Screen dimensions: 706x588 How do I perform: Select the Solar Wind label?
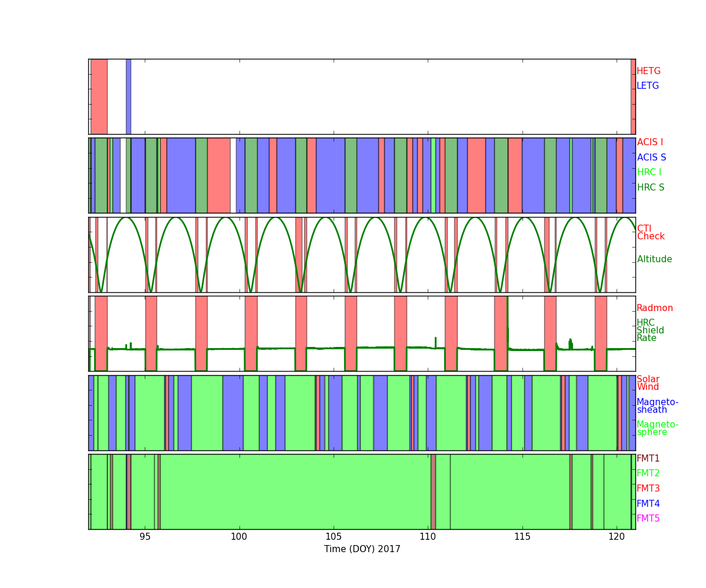click(648, 383)
